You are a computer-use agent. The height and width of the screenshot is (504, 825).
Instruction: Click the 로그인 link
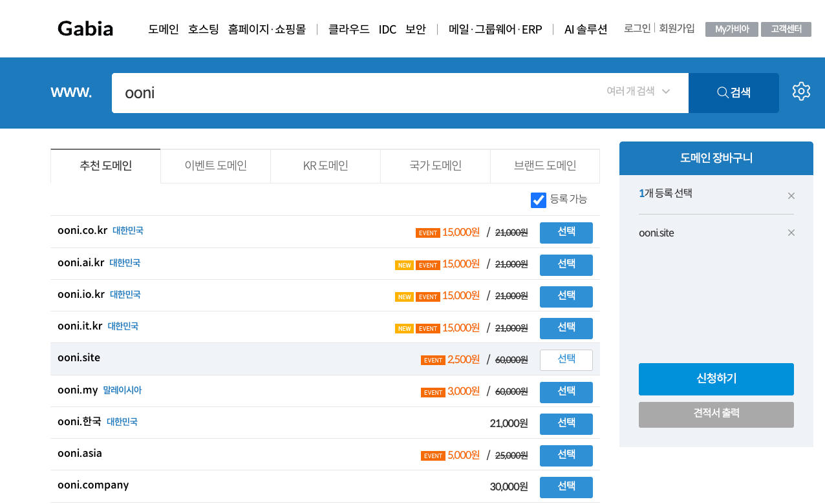pos(637,28)
